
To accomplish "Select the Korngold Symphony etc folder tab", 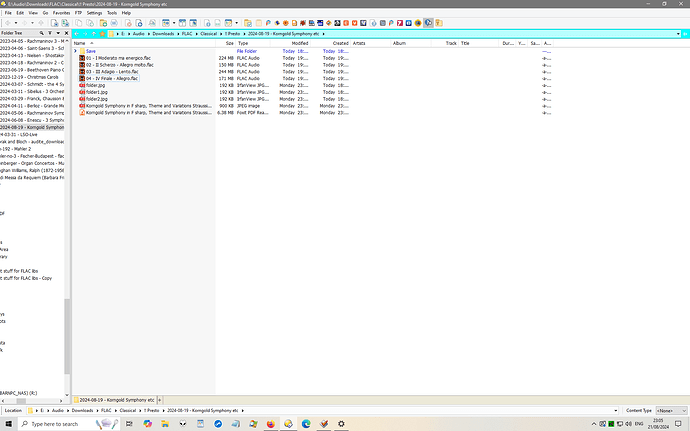I will pos(114,400).
